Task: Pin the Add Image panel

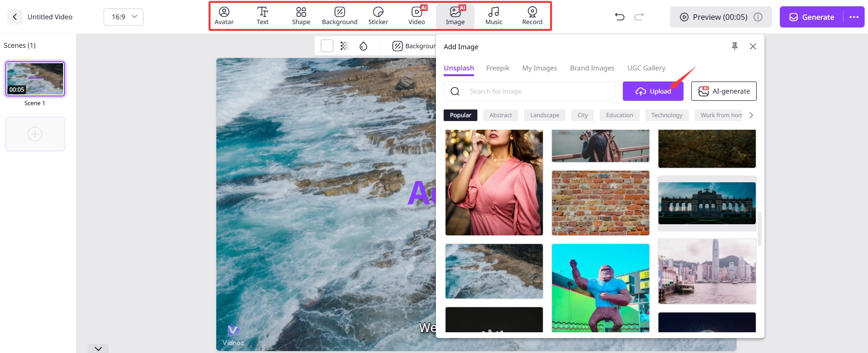Action: 735,46
